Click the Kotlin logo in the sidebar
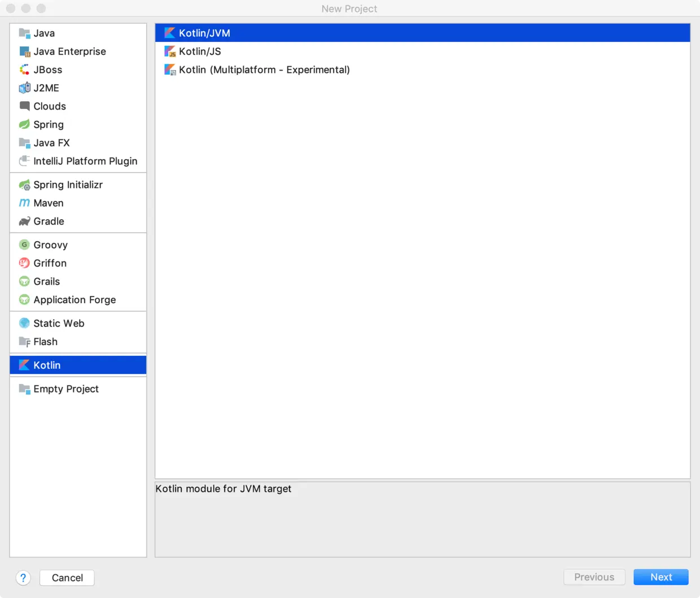This screenshot has height=598, width=700. click(x=24, y=365)
